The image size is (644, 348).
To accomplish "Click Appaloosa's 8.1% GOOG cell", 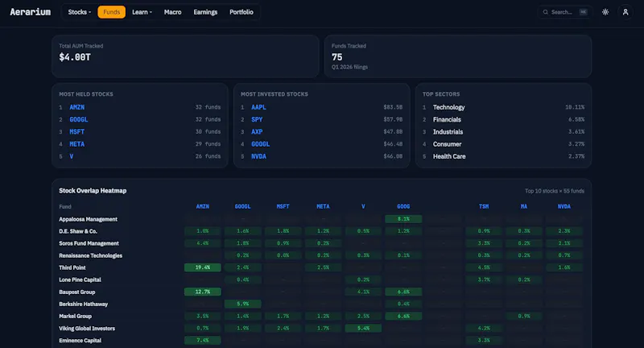I will 403,219.
